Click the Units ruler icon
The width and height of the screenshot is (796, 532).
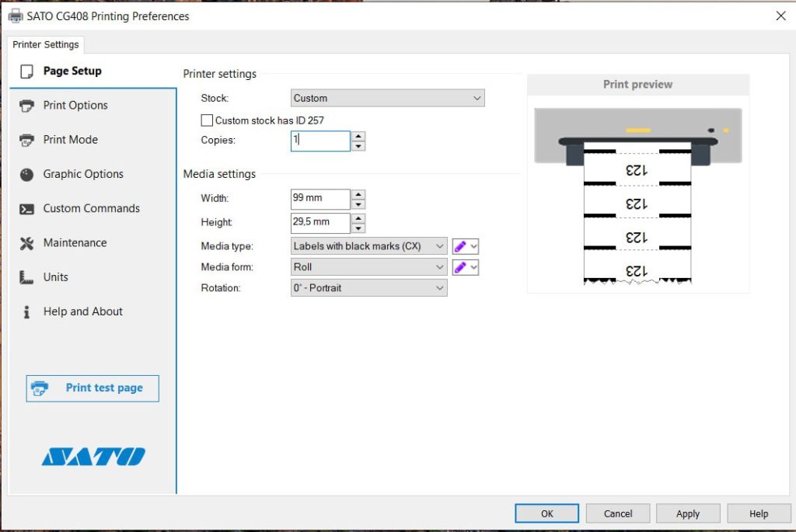pos(26,277)
